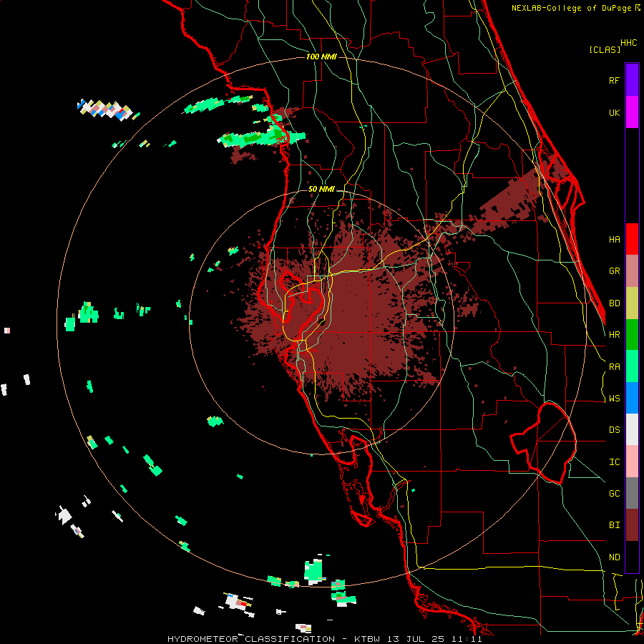The height and width of the screenshot is (644, 644).
Task: Click the HR legend label
Action: (x=614, y=335)
